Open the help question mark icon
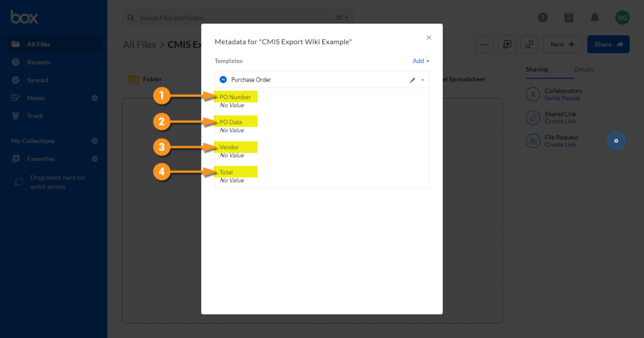The width and height of the screenshot is (644, 338). [x=543, y=18]
